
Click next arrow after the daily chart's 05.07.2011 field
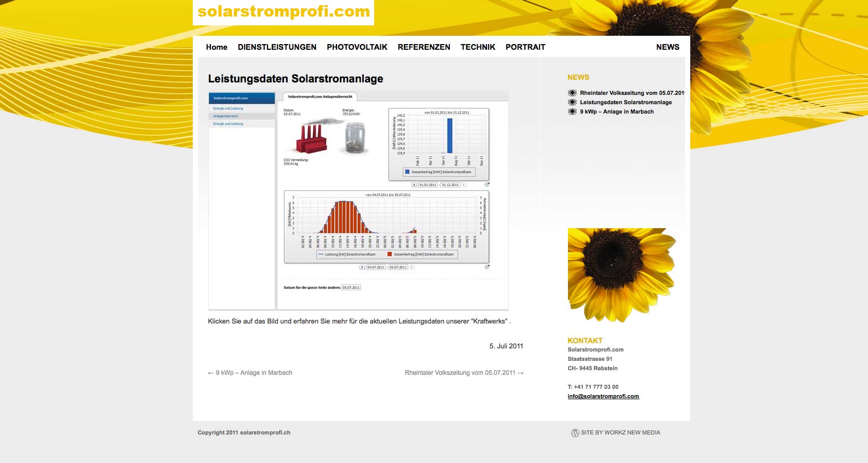tap(411, 268)
